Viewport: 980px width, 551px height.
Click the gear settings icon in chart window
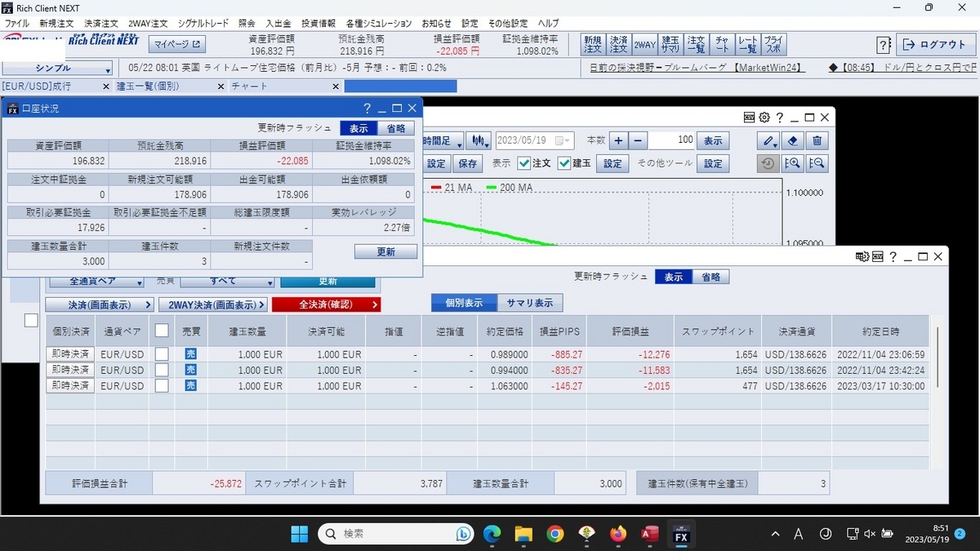coord(764,118)
